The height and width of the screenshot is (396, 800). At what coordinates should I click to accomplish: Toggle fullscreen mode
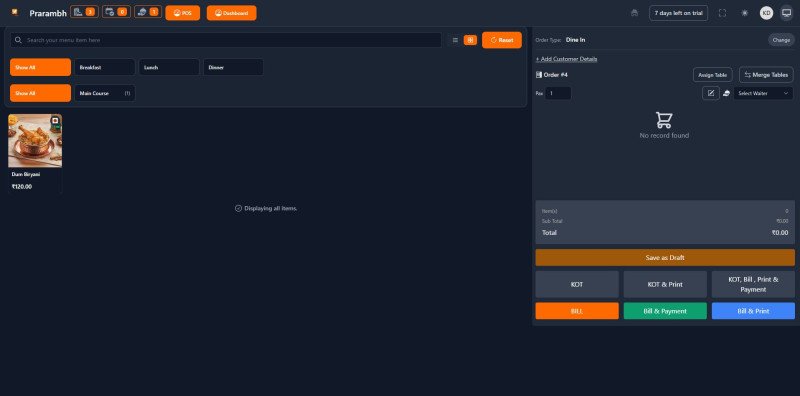(x=722, y=13)
